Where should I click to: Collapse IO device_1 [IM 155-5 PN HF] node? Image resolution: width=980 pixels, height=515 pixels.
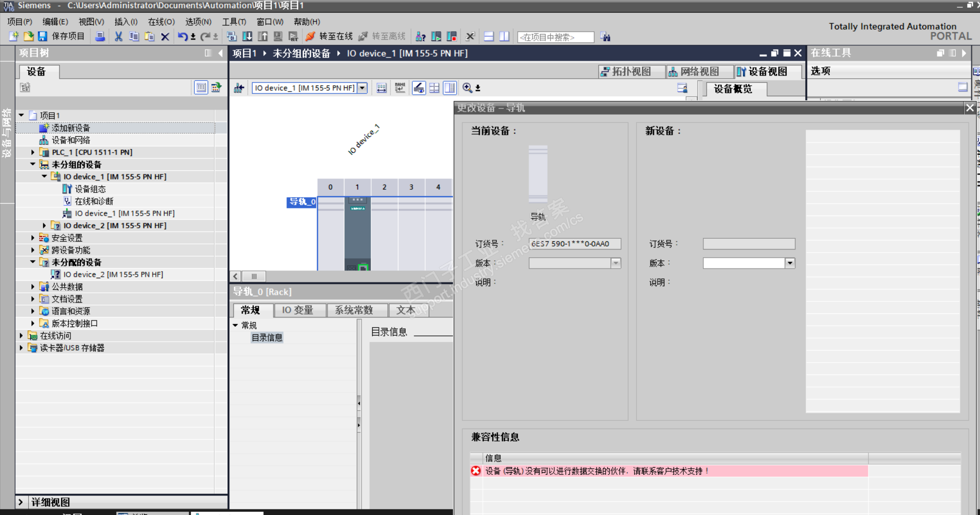click(x=44, y=176)
